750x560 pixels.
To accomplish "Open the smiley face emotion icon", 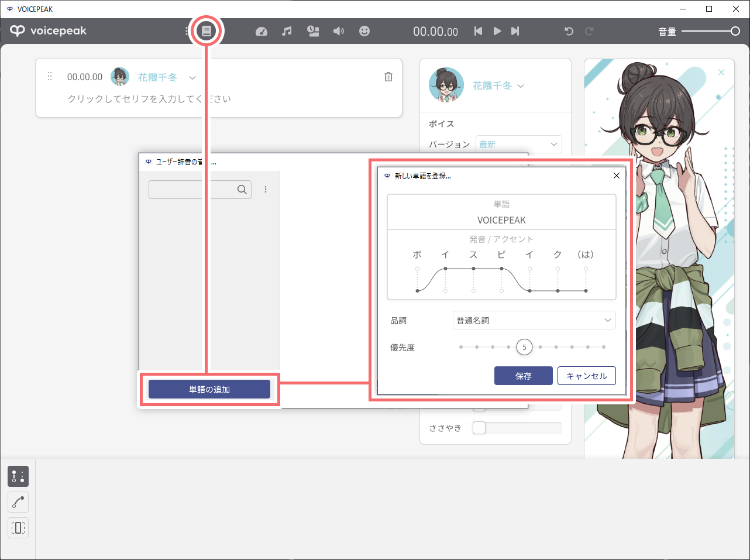I will tap(364, 31).
